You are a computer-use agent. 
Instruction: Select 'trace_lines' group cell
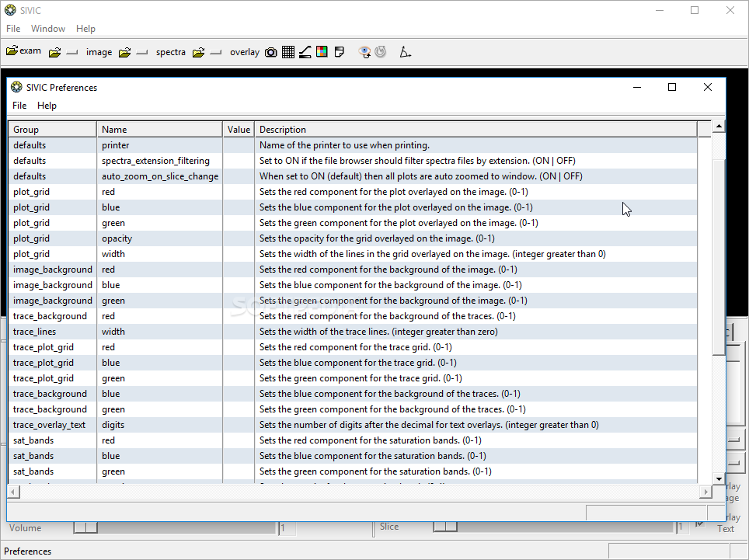coord(53,332)
